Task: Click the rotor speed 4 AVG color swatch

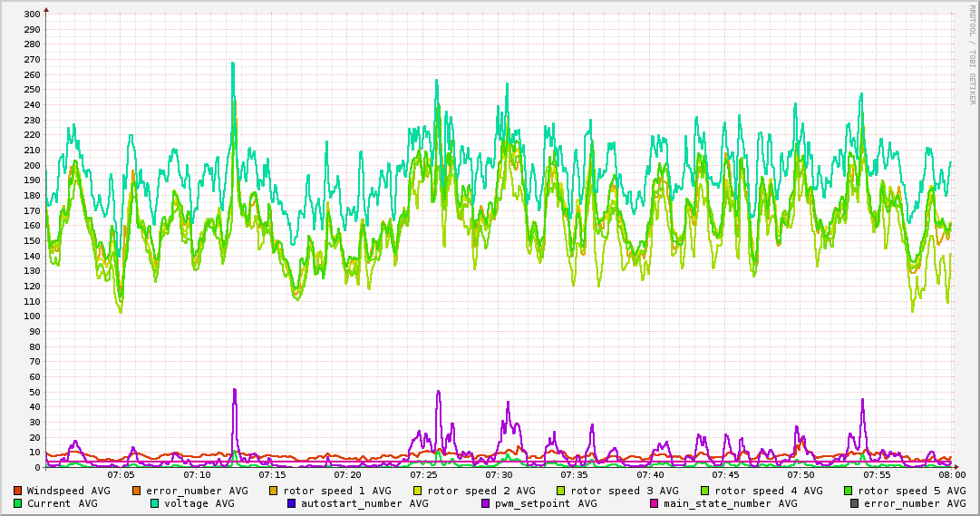Action: 704,491
